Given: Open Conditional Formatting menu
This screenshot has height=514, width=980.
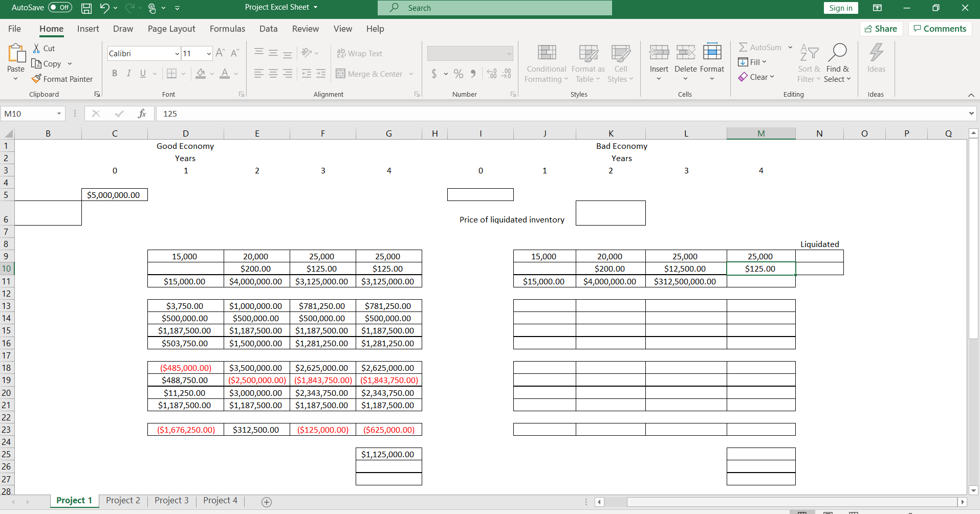Looking at the screenshot, I should [547, 63].
